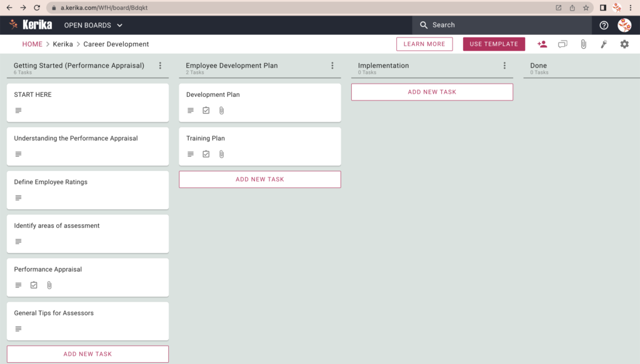Click attachment icon on Performance Appraisal card
640x364 pixels.
[x=49, y=285]
